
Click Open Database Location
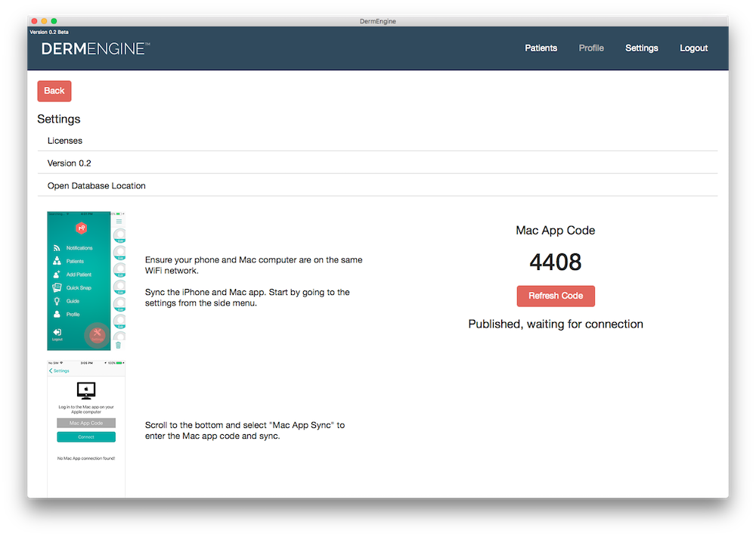[x=97, y=186]
